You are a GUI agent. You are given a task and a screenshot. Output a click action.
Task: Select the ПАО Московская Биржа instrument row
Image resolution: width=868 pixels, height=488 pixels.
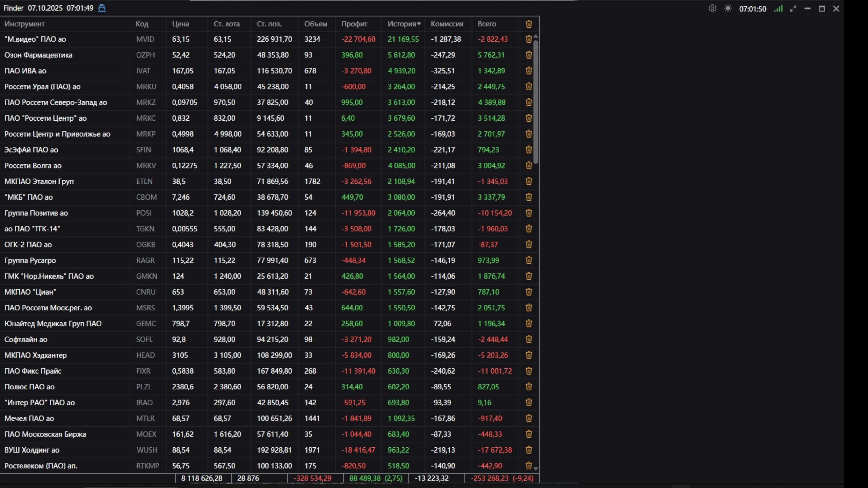pyautogui.click(x=45, y=434)
